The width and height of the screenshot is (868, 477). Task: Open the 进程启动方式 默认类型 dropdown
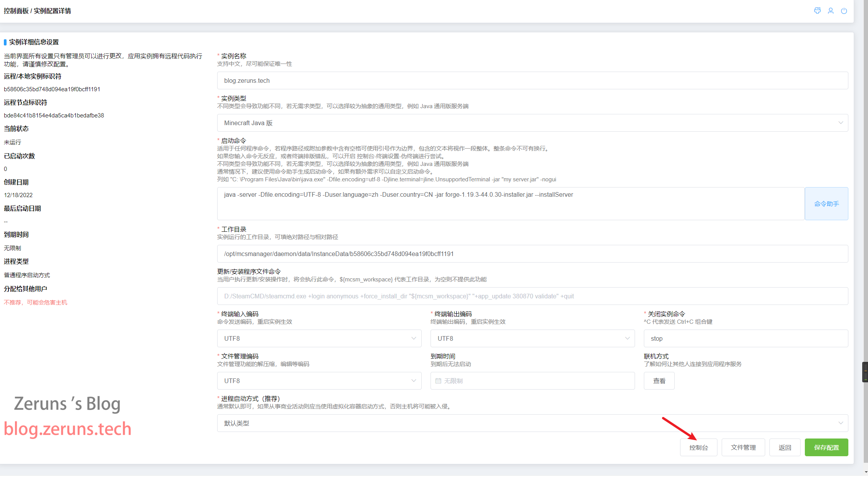532,423
